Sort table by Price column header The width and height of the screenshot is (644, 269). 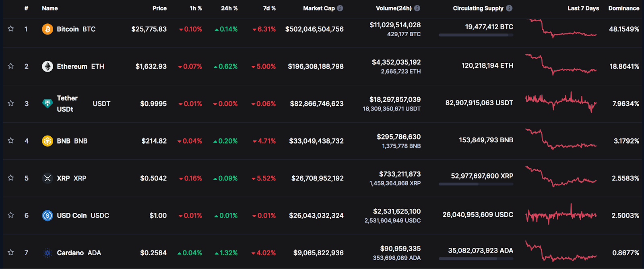pos(159,8)
